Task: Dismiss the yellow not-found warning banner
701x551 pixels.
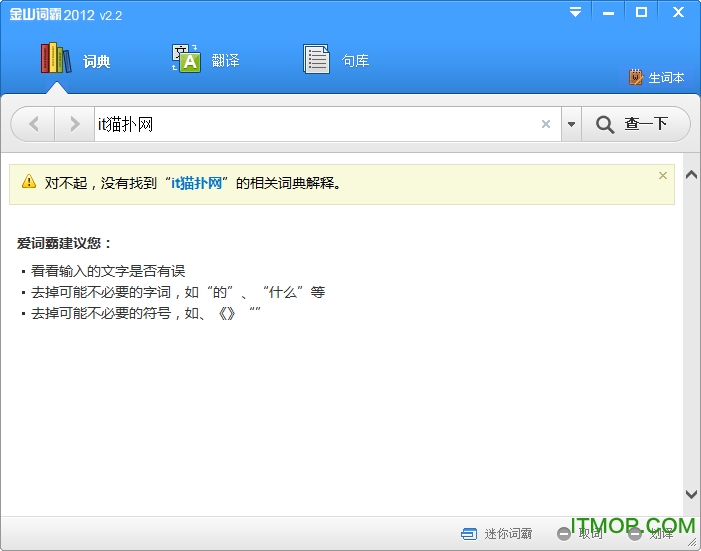Action: point(662,175)
